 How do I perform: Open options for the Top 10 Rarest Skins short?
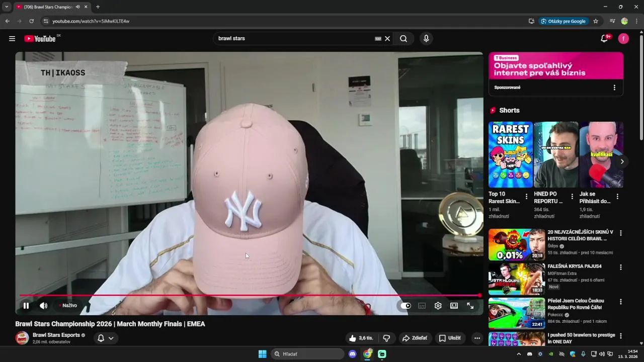click(x=526, y=197)
